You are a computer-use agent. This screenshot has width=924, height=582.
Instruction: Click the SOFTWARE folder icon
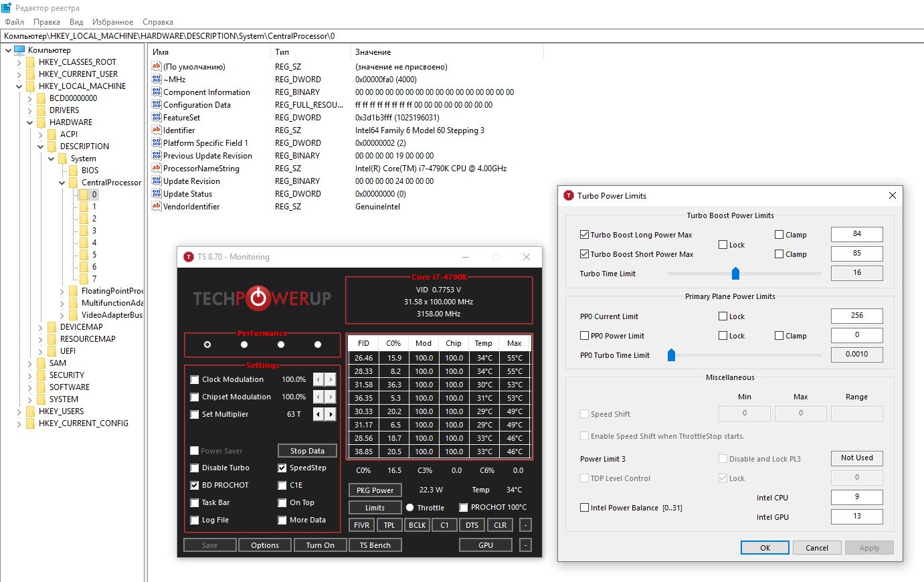click(41, 387)
